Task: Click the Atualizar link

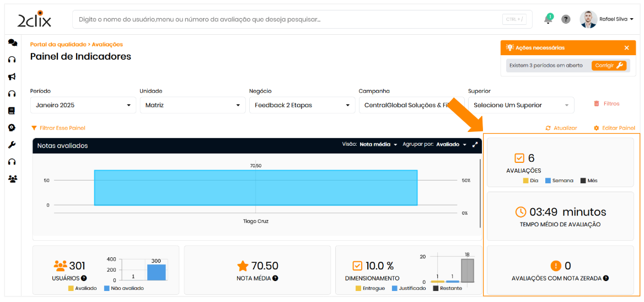Action: click(561, 128)
